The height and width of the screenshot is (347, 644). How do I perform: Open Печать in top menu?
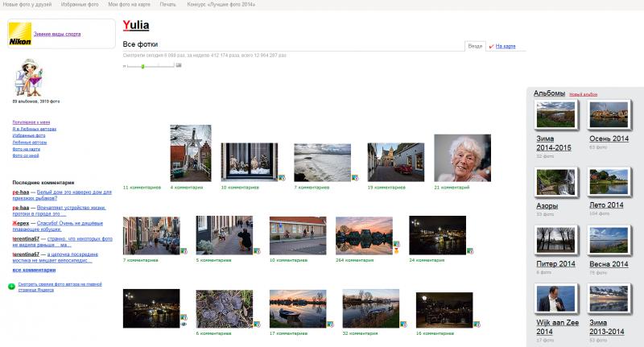[167, 5]
